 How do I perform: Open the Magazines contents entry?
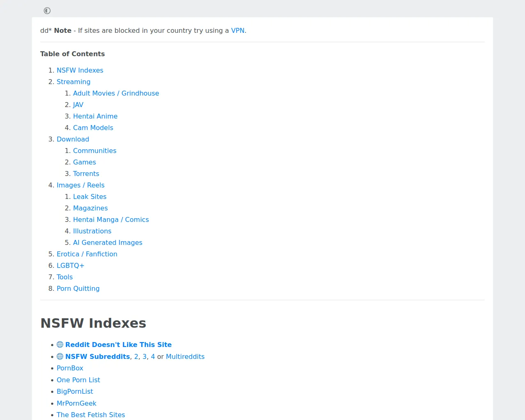click(x=90, y=208)
